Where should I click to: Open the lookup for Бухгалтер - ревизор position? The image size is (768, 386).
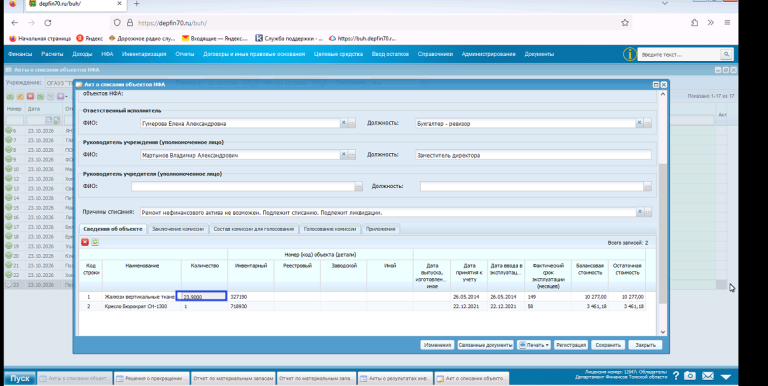pos(648,123)
